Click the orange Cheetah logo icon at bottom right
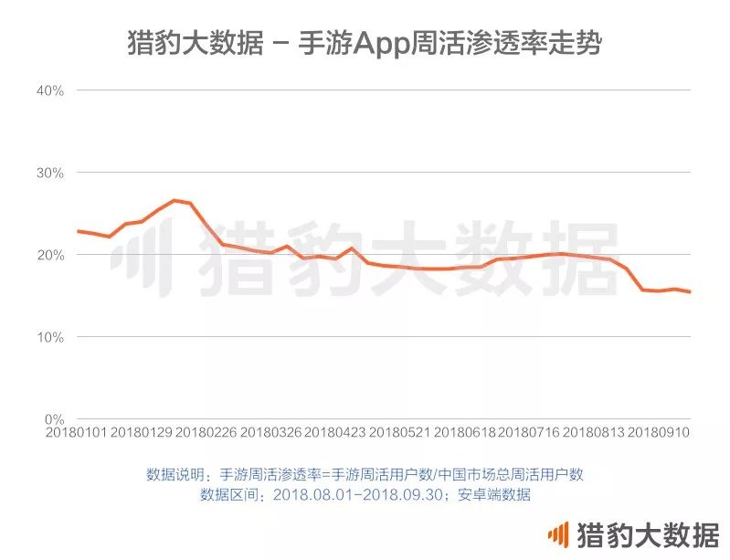 [x=557, y=534]
